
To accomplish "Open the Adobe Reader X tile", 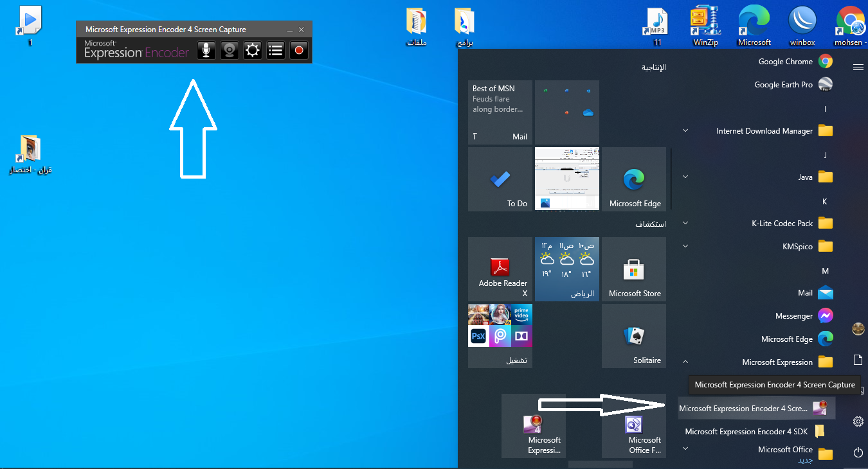I will tap(500, 269).
